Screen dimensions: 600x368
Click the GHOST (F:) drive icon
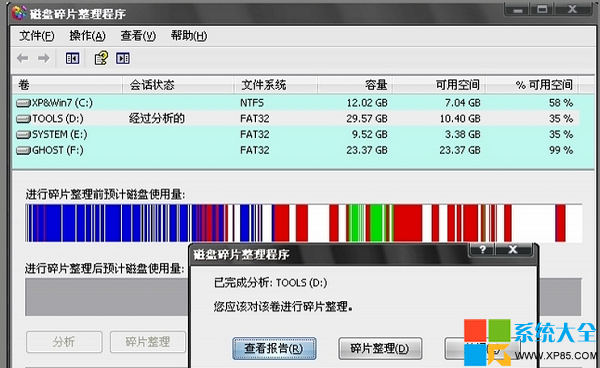click(23, 150)
